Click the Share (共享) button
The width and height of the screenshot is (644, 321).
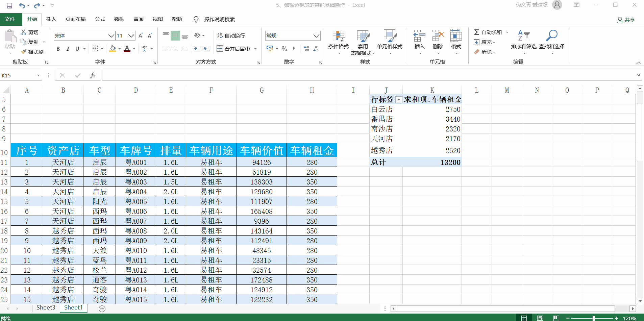click(x=626, y=20)
